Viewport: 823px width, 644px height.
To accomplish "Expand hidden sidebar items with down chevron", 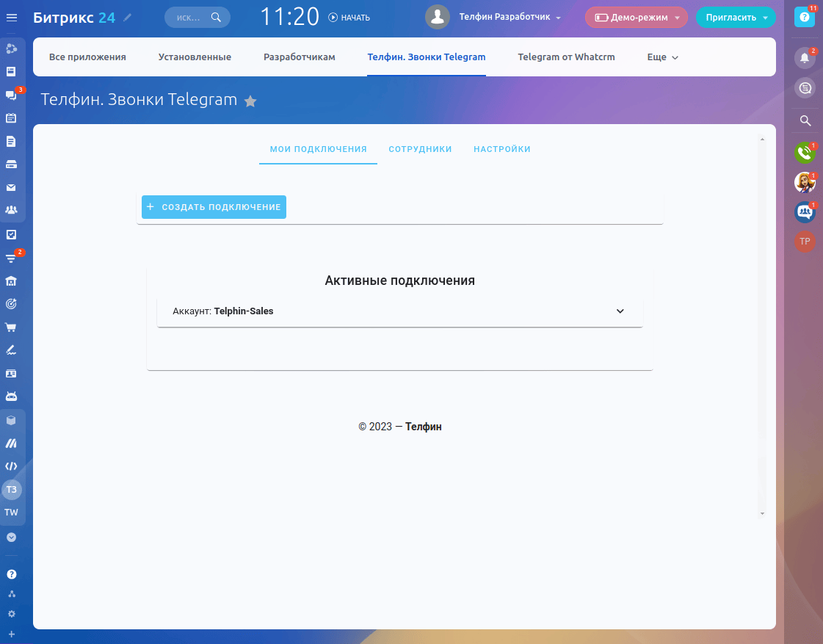I will point(12,538).
